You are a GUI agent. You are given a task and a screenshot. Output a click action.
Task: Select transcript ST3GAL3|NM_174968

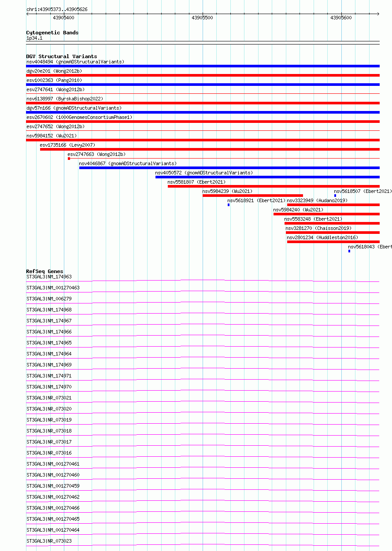pyautogui.click(x=49, y=310)
